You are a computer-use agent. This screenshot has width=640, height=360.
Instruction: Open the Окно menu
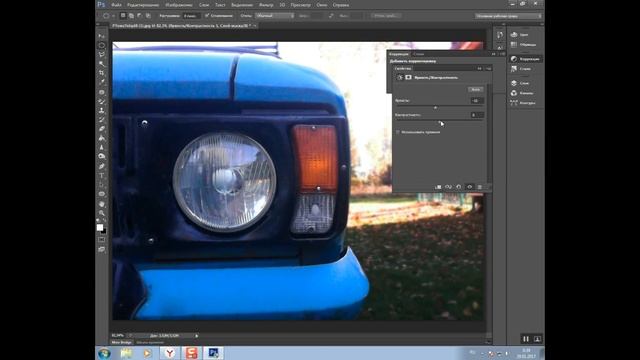click(322, 5)
